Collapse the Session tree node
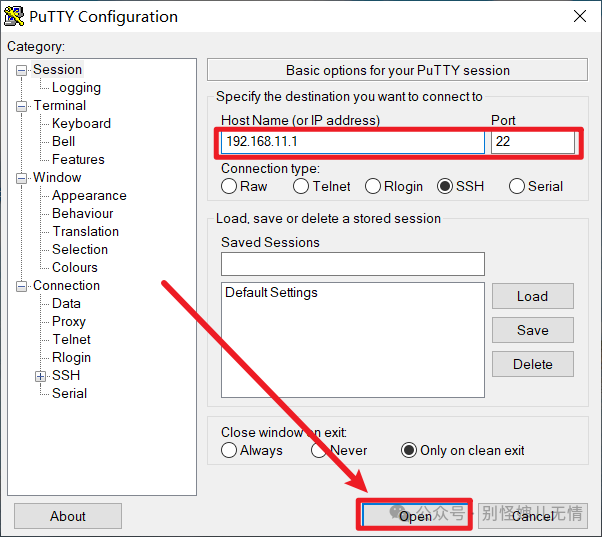The width and height of the screenshot is (602, 537). [22, 70]
